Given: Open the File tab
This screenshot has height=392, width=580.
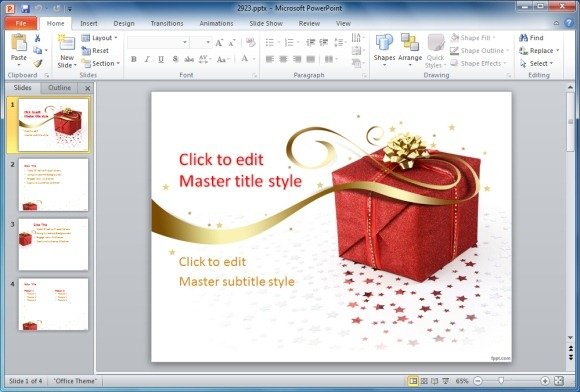Looking at the screenshot, I should click(x=21, y=23).
